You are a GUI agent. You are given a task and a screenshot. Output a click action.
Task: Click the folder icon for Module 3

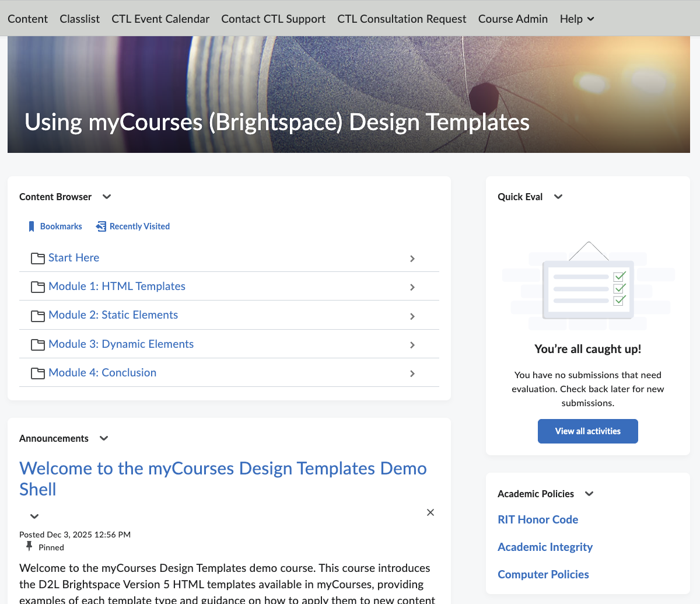pyautogui.click(x=38, y=345)
